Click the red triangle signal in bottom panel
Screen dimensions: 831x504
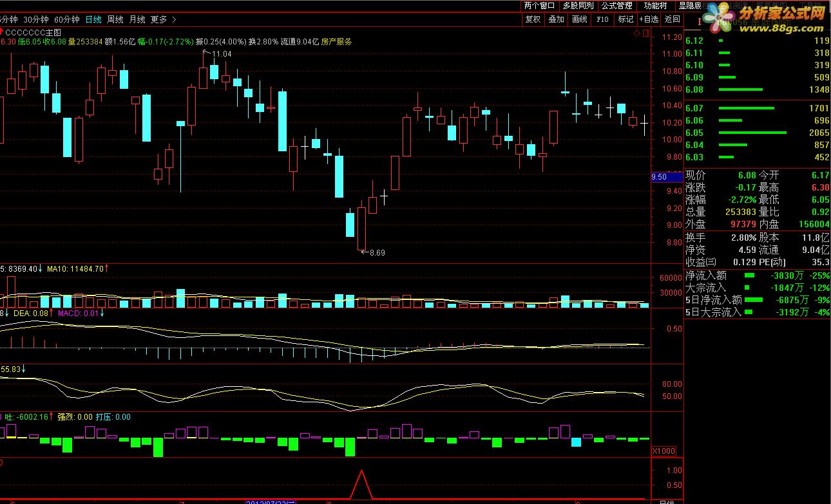click(361, 486)
